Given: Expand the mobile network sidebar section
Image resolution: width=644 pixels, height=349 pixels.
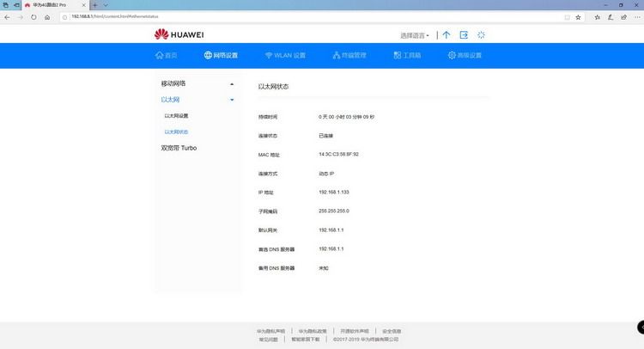Looking at the screenshot, I should pos(197,83).
